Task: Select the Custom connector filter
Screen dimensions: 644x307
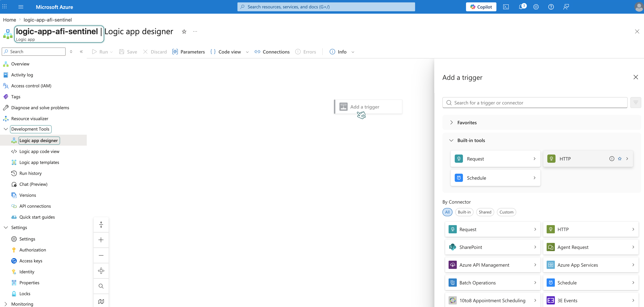Action: click(x=506, y=212)
